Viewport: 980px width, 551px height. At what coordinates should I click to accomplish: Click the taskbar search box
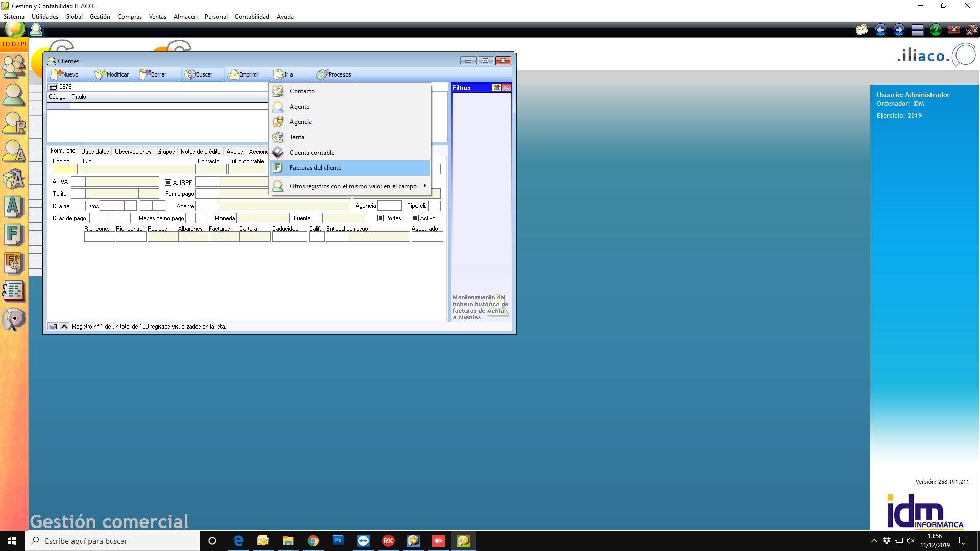(x=112, y=541)
